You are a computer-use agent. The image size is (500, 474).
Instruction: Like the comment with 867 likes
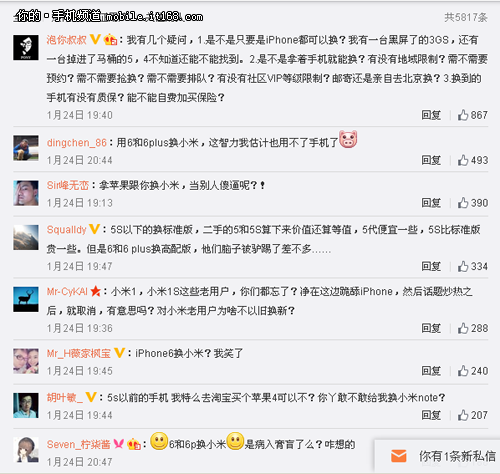463,115
